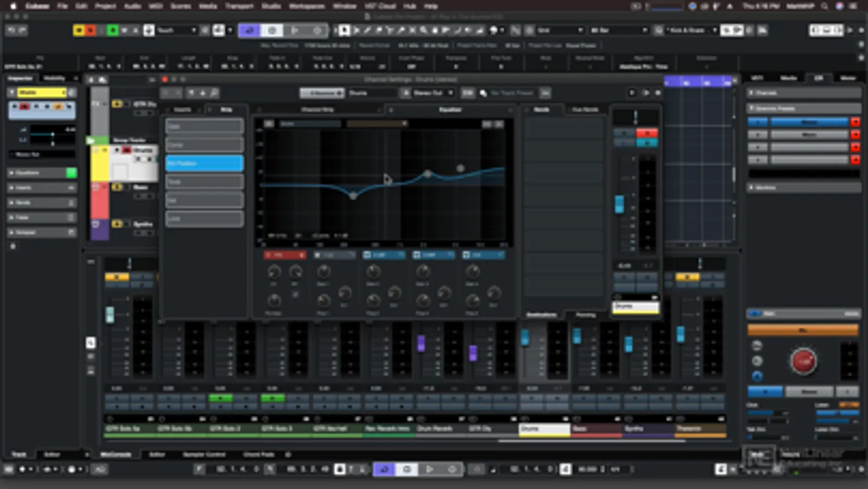The height and width of the screenshot is (489, 868).
Task: Click the red S solo button in toolbar
Action: click(90, 30)
